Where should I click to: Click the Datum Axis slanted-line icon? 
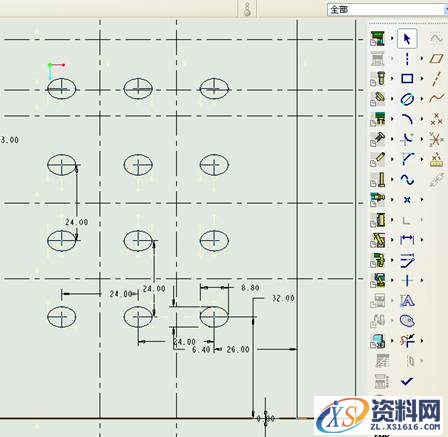436,79
